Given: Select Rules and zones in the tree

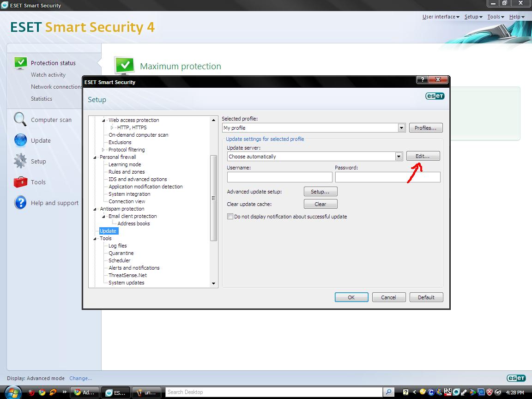Looking at the screenshot, I should pyautogui.click(x=127, y=172).
